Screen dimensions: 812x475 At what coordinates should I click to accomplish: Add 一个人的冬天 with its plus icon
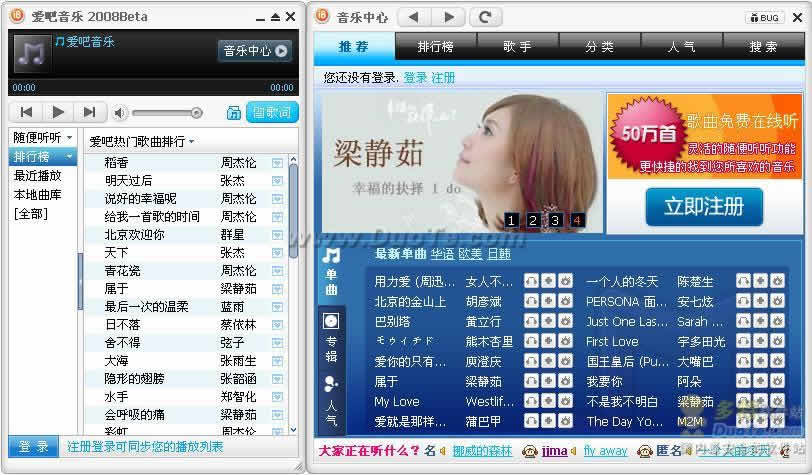coord(760,281)
